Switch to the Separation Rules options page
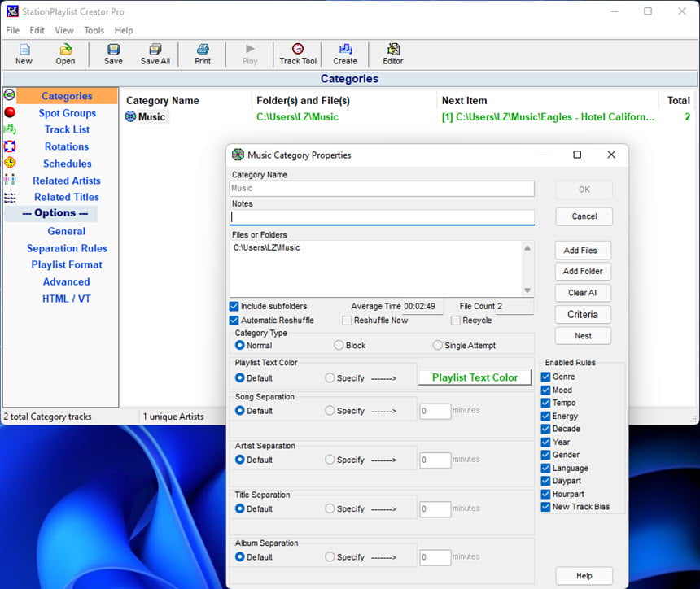The image size is (700, 589). tap(67, 248)
